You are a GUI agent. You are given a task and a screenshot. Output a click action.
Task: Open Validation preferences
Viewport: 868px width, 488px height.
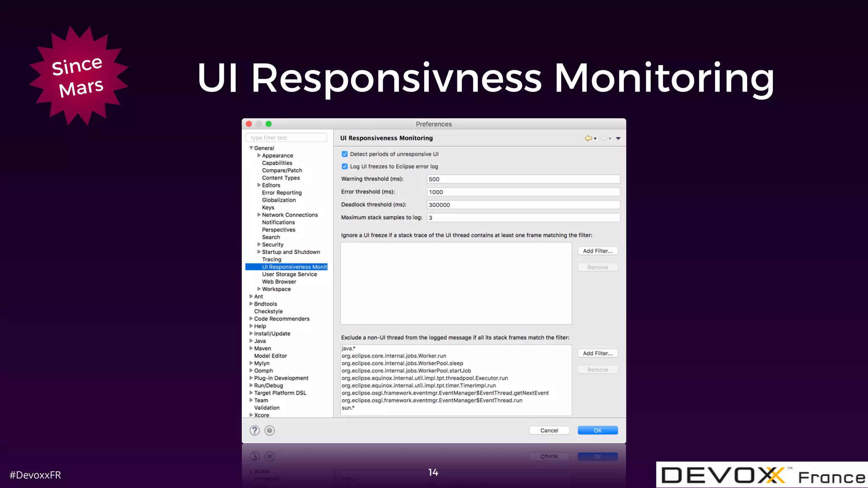[x=267, y=408]
